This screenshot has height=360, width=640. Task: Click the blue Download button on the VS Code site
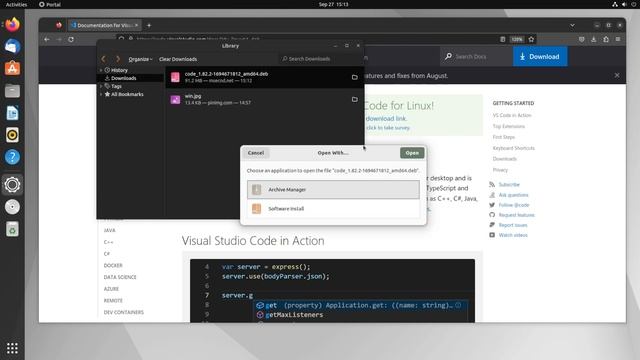[540, 57]
